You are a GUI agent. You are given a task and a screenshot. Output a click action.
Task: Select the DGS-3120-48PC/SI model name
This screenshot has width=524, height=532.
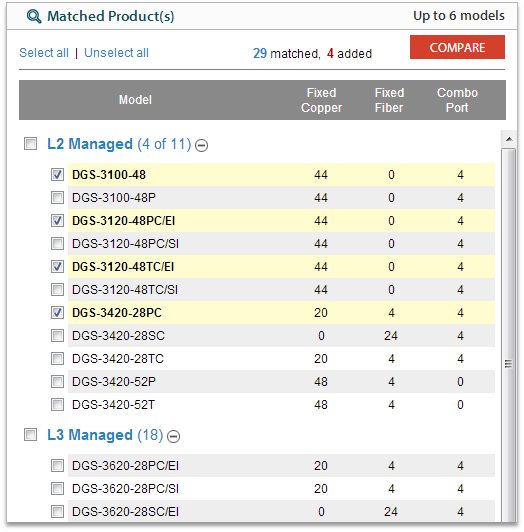point(125,244)
